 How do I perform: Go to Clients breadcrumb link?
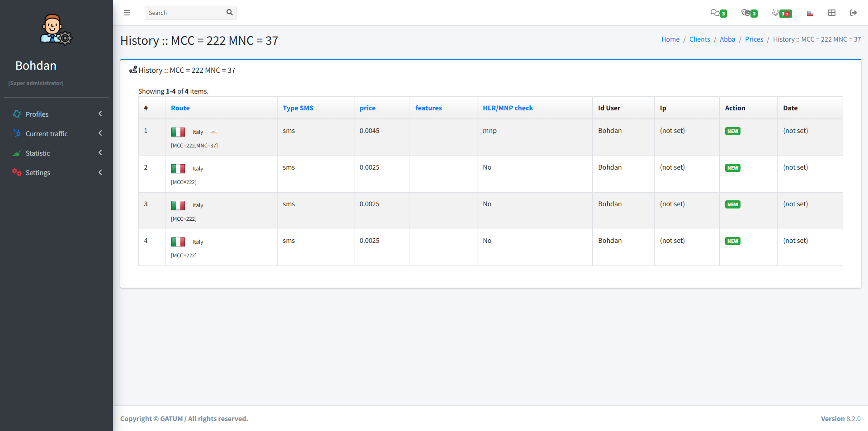point(699,39)
